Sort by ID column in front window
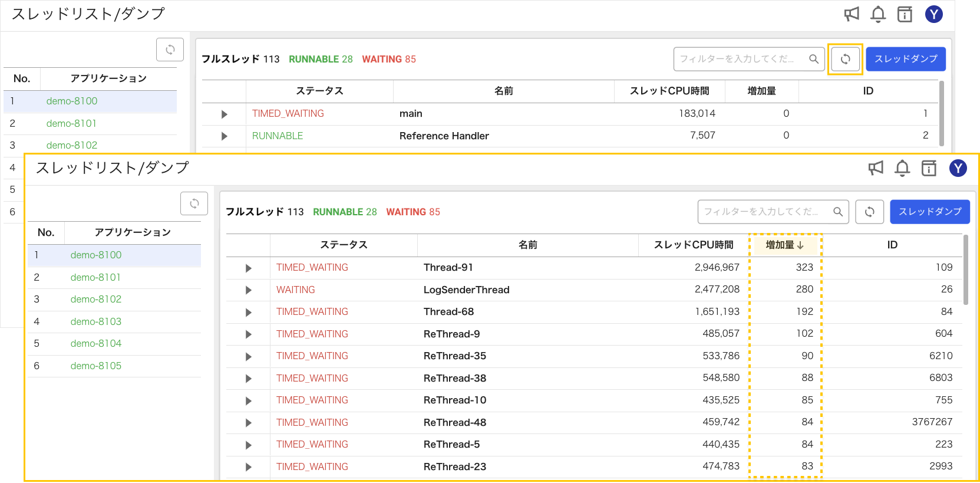Screen dimensions: 980x483 pyautogui.click(x=892, y=245)
